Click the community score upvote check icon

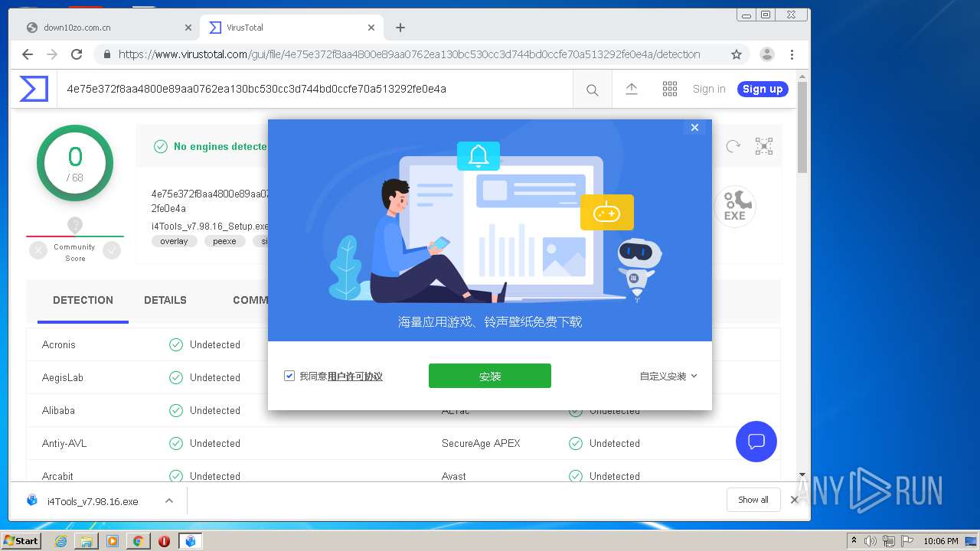[x=112, y=250]
